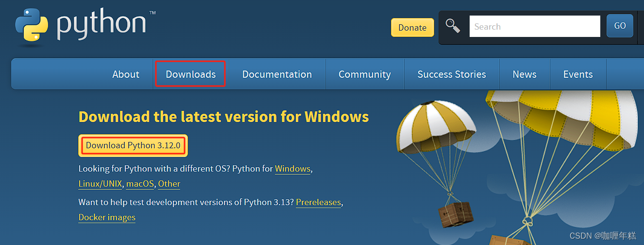Open the Documentation menu
The width and height of the screenshot is (644, 245).
pos(277,74)
